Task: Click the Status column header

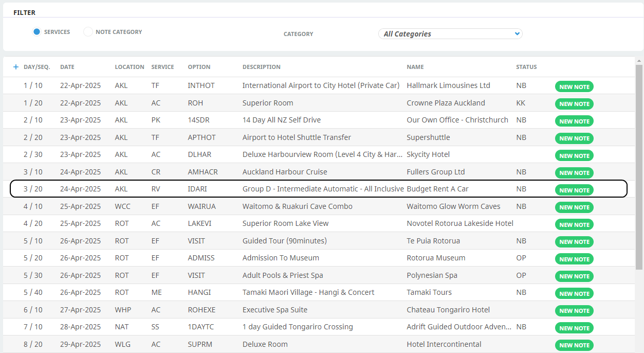Action: [526, 67]
